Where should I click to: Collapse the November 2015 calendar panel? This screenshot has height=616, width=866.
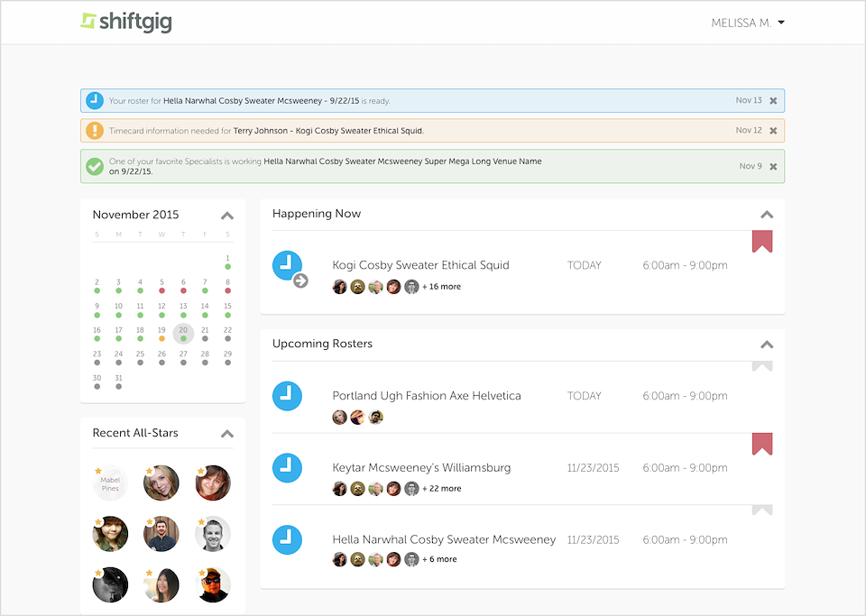tap(227, 216)
